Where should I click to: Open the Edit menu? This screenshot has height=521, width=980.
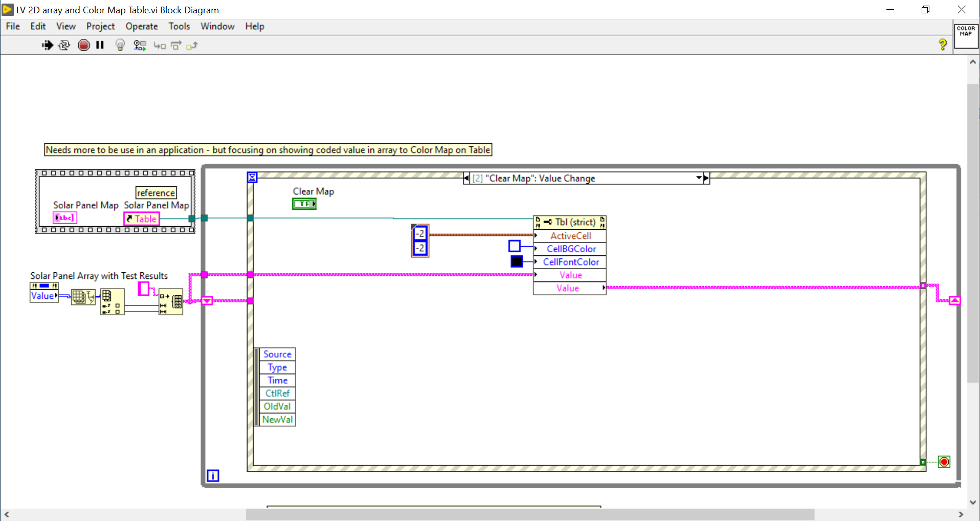(38, 27)
